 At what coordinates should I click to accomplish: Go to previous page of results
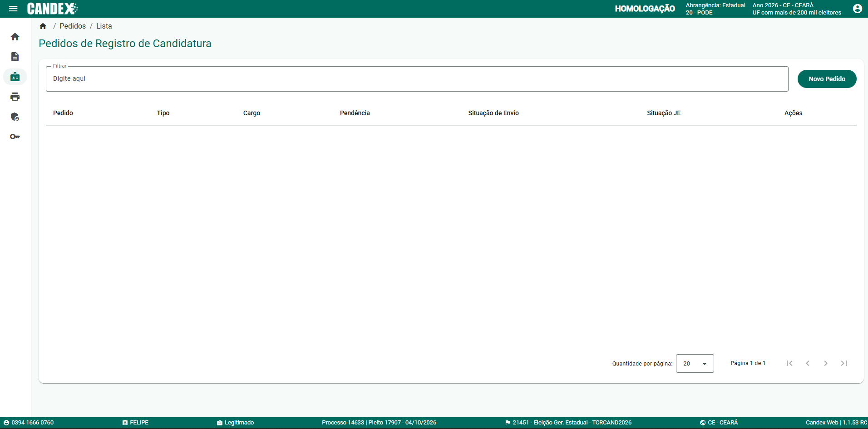(x=808, y=363)
